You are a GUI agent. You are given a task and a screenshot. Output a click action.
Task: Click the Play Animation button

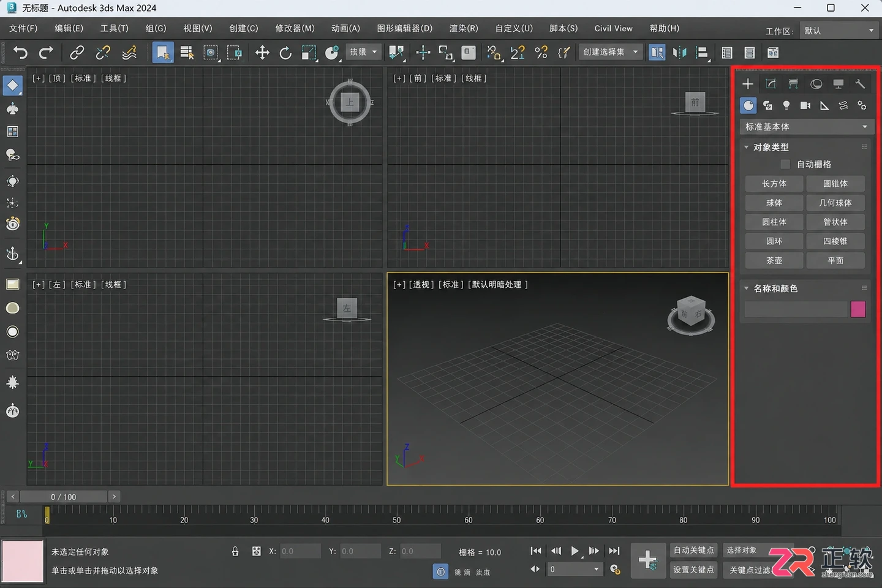[x=575, y=551]
